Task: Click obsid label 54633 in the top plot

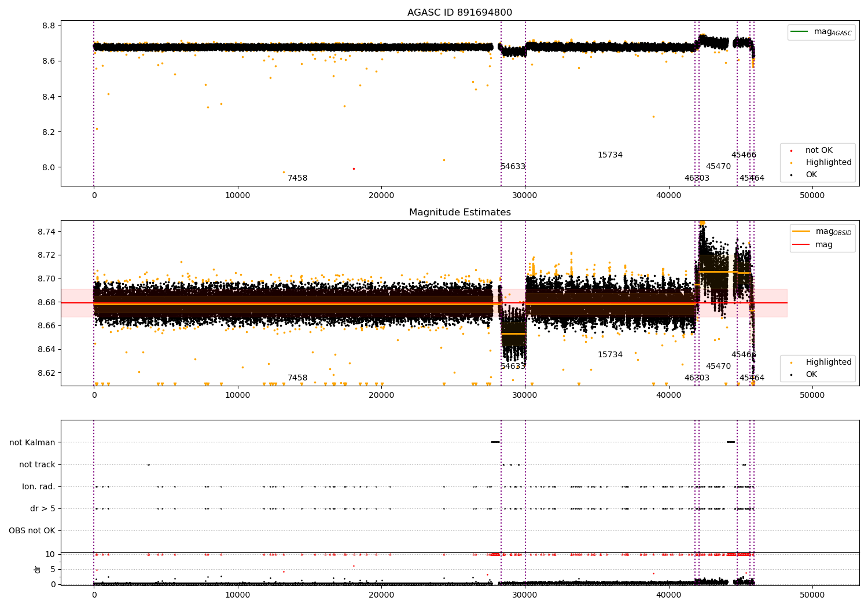Action: tap(513, 167)
